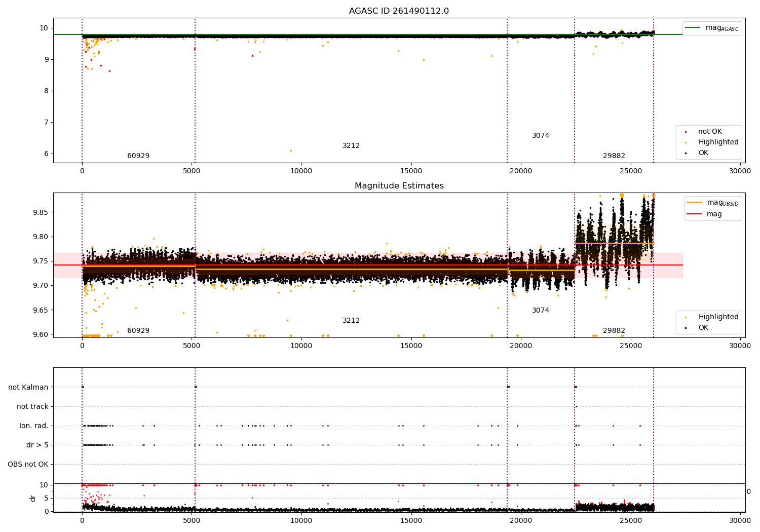This screenshot has width=760, height=532.
Task: Click the title 'AGASC ID 261490112.0'
Action: pyautogui.click(x=399, y=11)
